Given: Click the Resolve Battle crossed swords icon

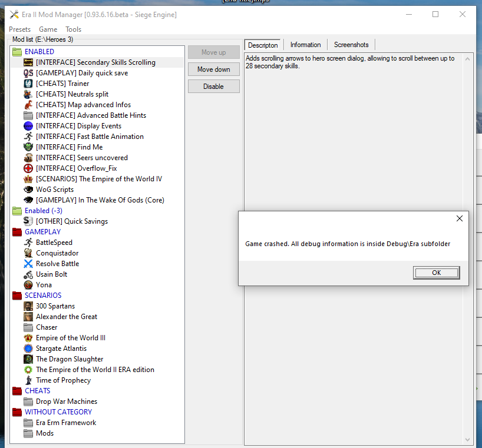Looking at the screenshot, I should (28, 264).
